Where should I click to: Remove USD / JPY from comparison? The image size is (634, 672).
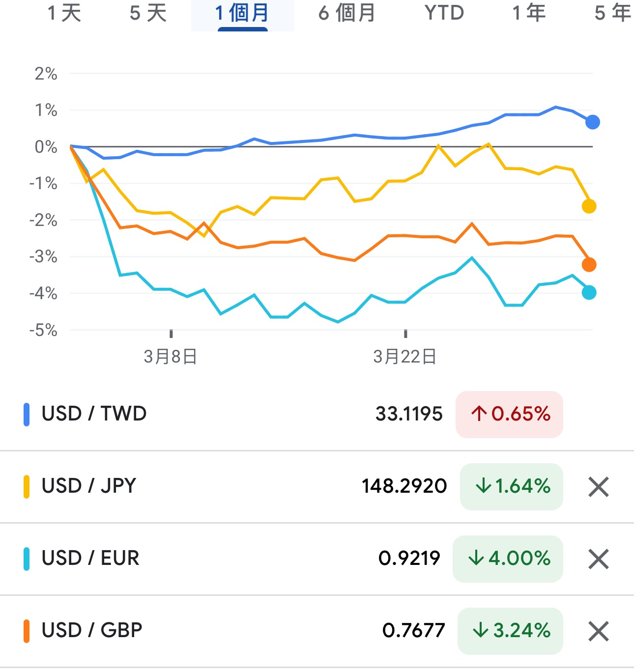(598, 487)
